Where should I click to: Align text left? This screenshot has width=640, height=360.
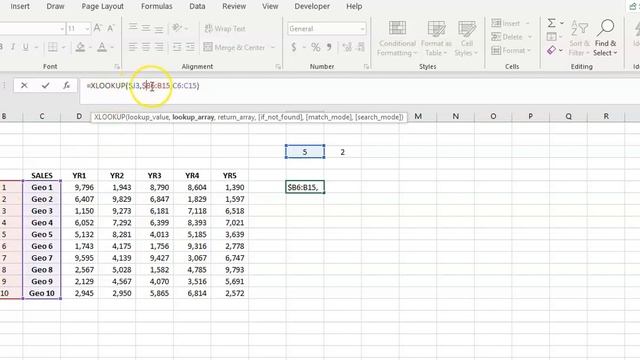point(133,47)
